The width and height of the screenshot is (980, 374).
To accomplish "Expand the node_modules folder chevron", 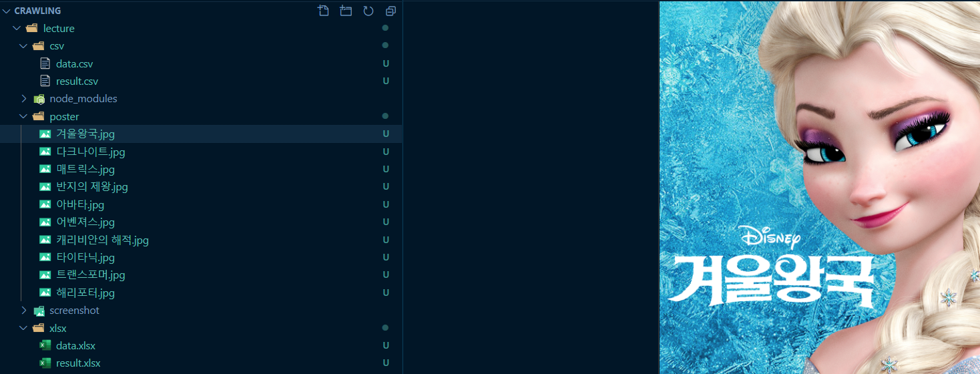I will click(x=23, y=98).
